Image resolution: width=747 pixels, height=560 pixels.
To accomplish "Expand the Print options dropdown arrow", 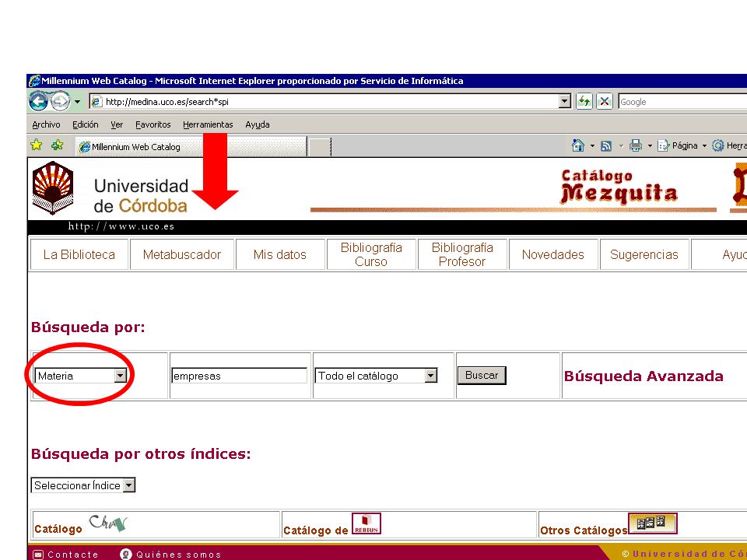I will (650, 146).
